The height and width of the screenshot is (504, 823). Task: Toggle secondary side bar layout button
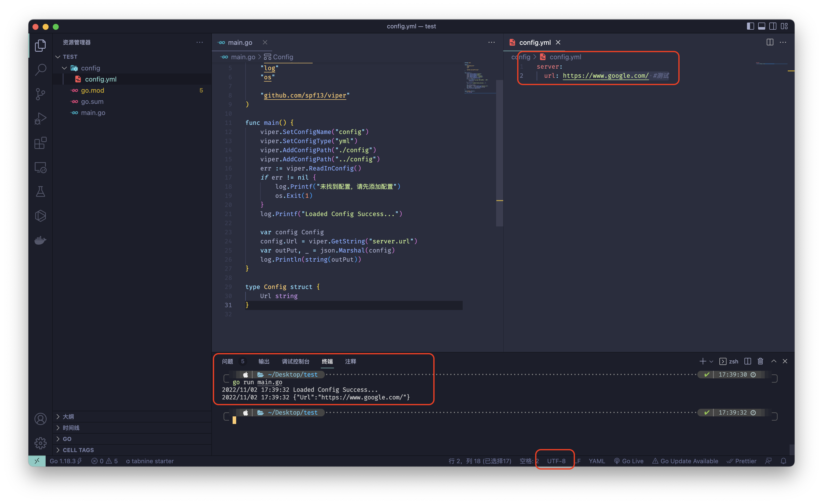773,26
